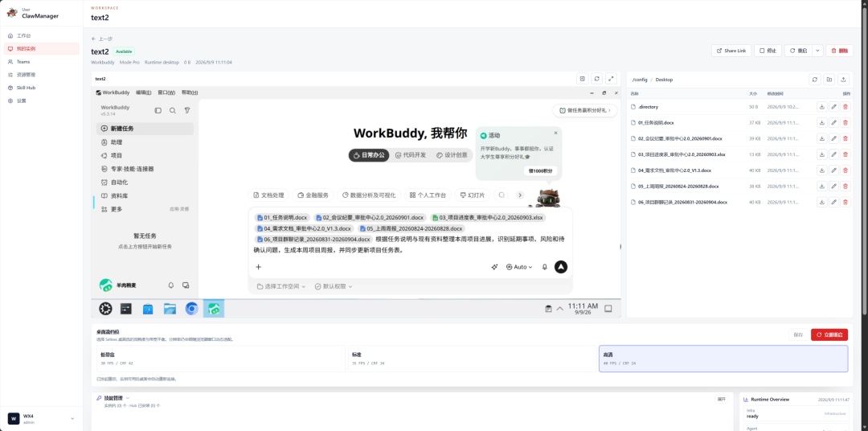Switch to 日常办公 mode tab
Viewport: 868px width, 431px height.
(369, 155)
